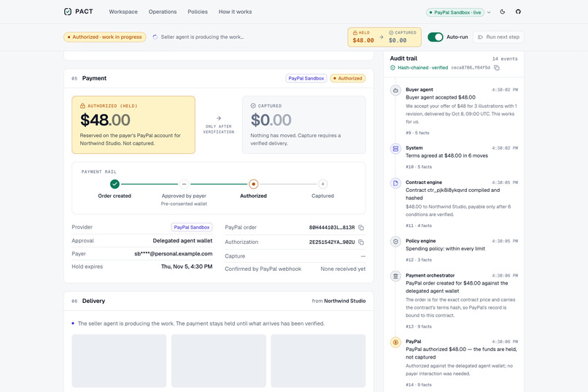Click the second delivery placeholder thumbnail
The width and height of the screenshot is (588, 392).
[219, 361]
